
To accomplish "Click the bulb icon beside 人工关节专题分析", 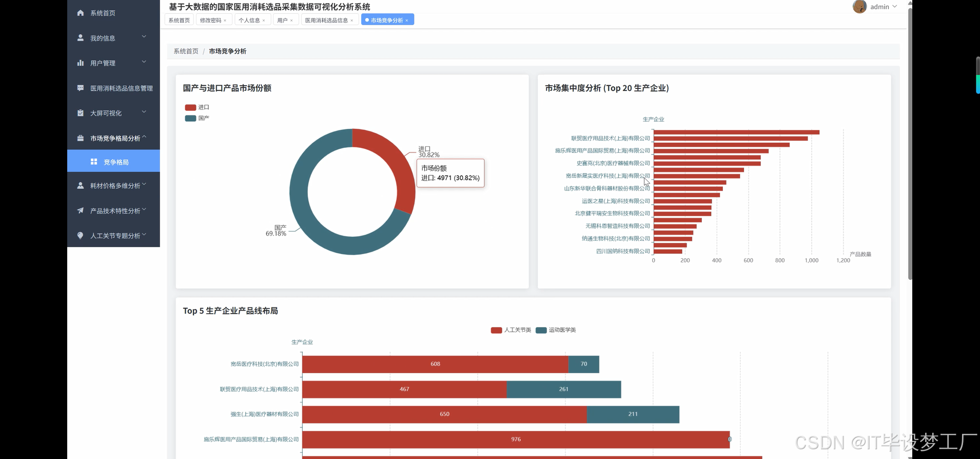I will tap(81, 236).
